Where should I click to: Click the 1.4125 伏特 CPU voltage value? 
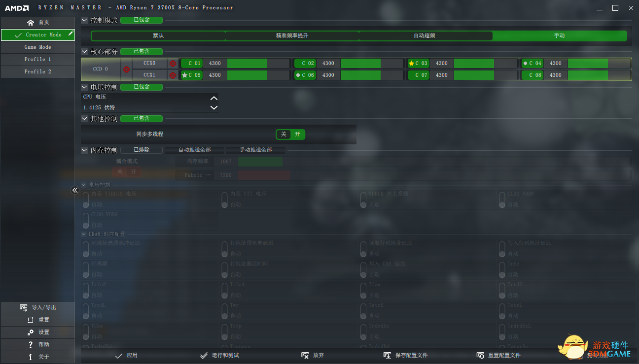tap(99, 107)
